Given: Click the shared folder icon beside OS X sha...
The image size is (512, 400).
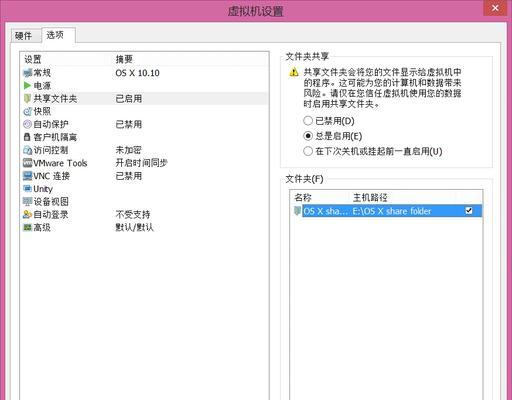Looking at the screenshot, I should pyautogui.click(x=297, y=211).
